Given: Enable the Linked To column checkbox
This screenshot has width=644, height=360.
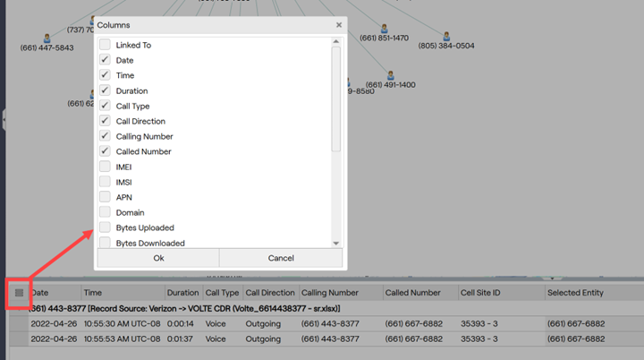Looking at the screenshot, I should 105,45.
